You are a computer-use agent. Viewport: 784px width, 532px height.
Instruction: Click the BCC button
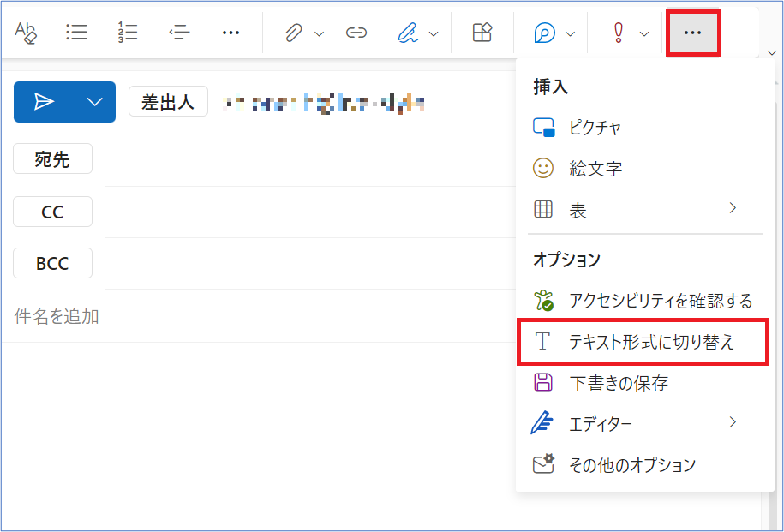[52, 263]
